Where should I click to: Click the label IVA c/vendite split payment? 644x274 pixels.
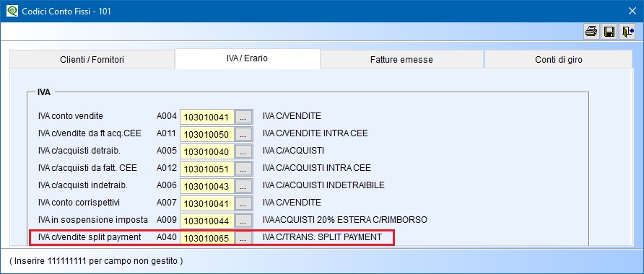click(x=90, y=237)
